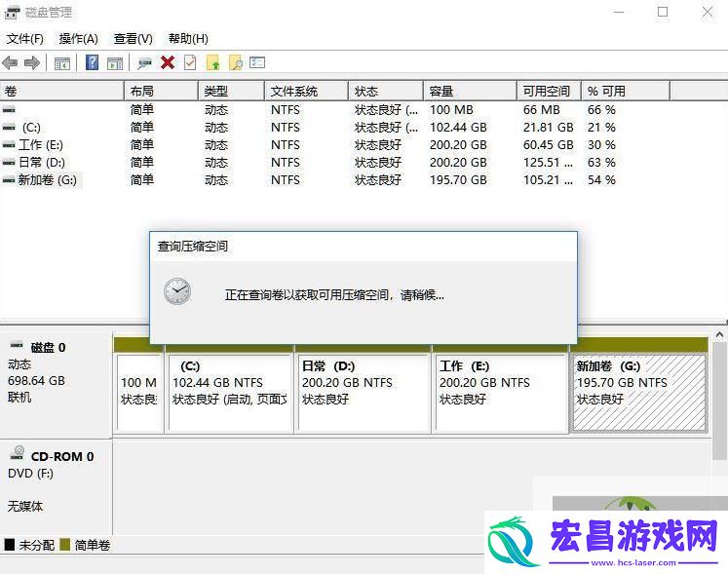Minimize the 磁盘管理 window
Viewport: 728px width, 574px height.
(619, 12)
